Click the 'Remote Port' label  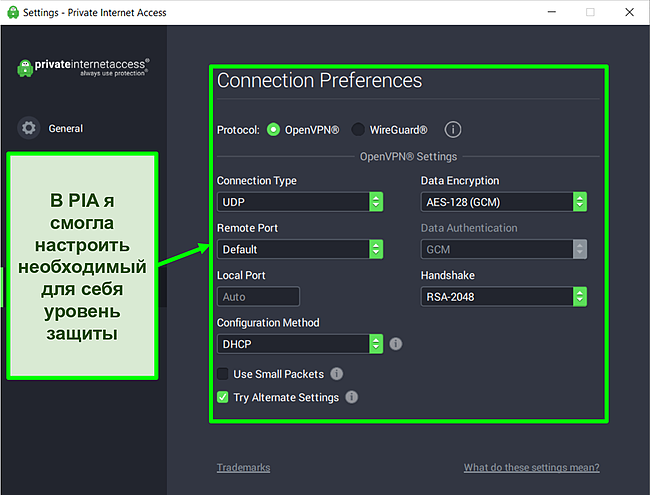coord(247,228)
